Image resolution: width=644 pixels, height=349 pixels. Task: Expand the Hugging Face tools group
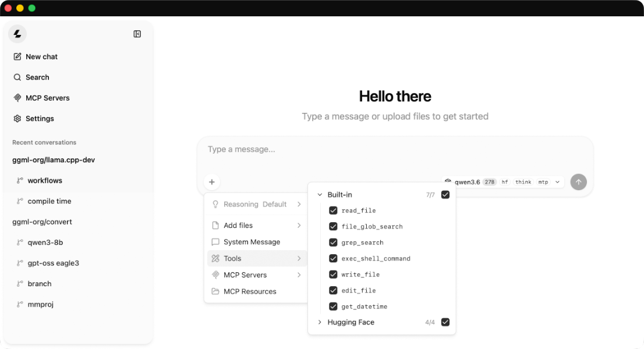click(320, 322)
